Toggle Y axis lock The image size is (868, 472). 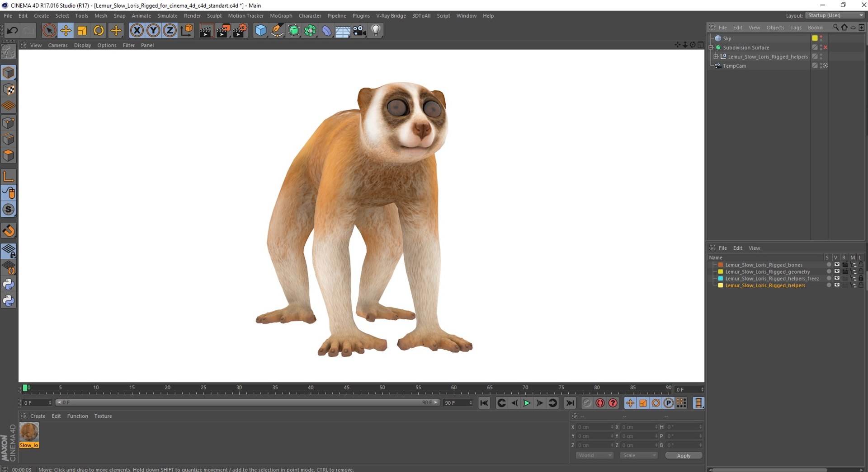pos(153,31)
